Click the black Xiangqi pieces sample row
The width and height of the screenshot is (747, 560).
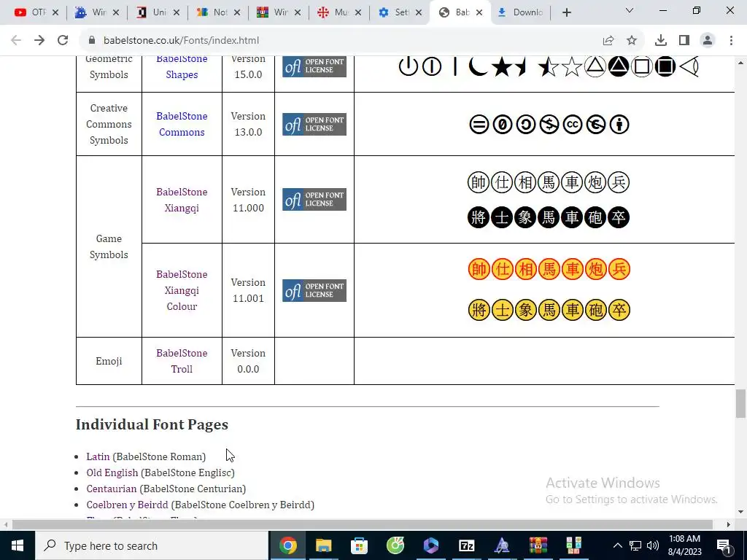coord(549,217)
